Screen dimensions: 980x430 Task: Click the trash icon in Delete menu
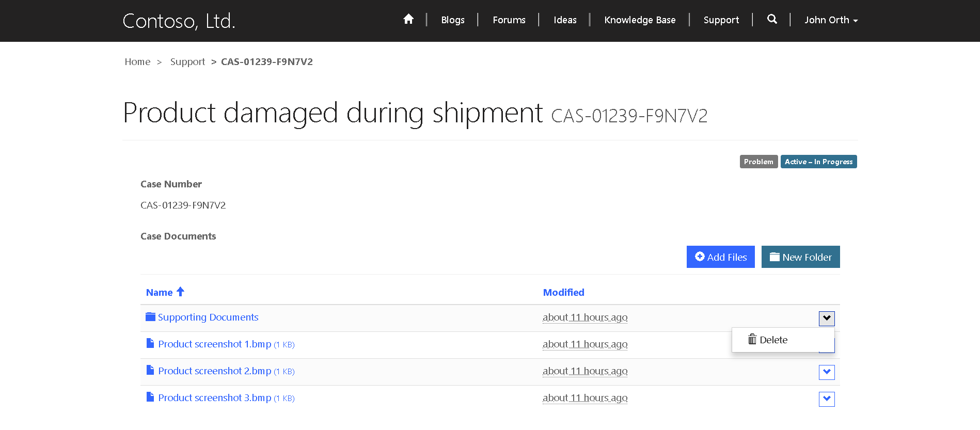(x=752, y=339)
